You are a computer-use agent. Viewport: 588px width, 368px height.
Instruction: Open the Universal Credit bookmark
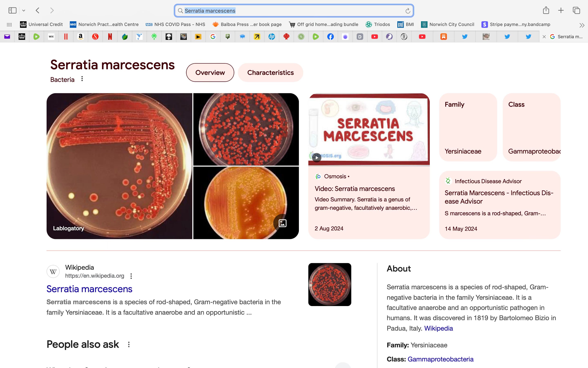coord(41,24)
